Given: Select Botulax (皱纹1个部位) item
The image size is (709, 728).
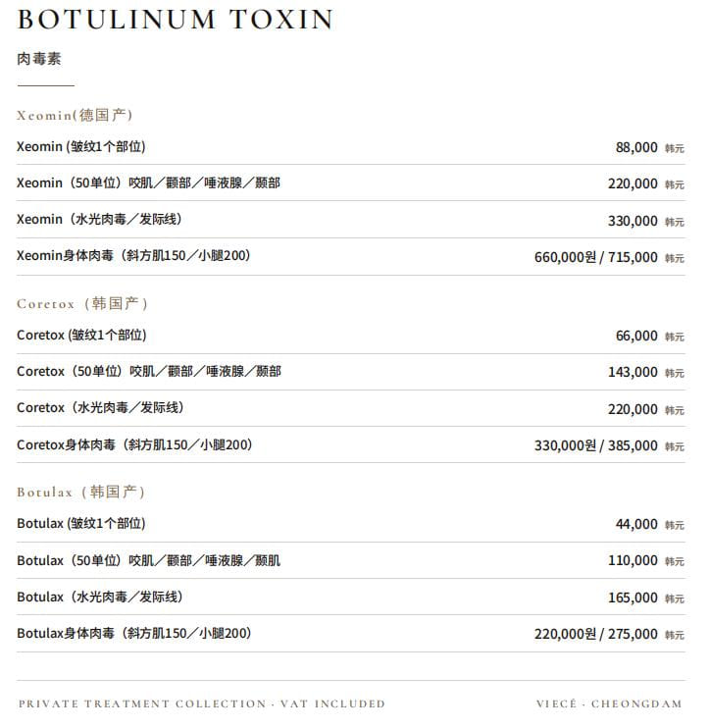Looking at the screenshot, I should point(81,523).
